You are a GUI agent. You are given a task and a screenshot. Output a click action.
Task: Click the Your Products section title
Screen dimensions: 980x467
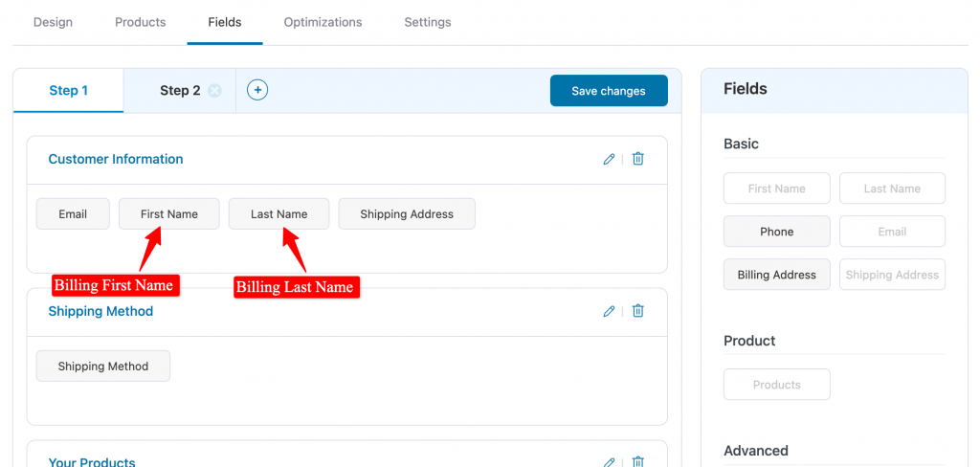[92, 462]
